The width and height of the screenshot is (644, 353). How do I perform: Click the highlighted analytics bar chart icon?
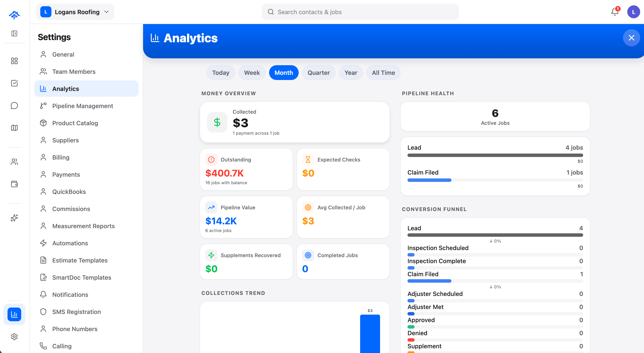click(14, 314)
